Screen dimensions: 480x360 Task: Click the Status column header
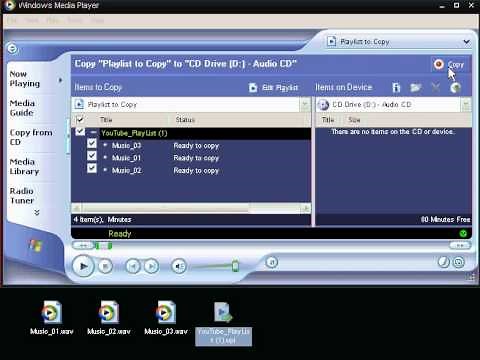coord(185,120)
